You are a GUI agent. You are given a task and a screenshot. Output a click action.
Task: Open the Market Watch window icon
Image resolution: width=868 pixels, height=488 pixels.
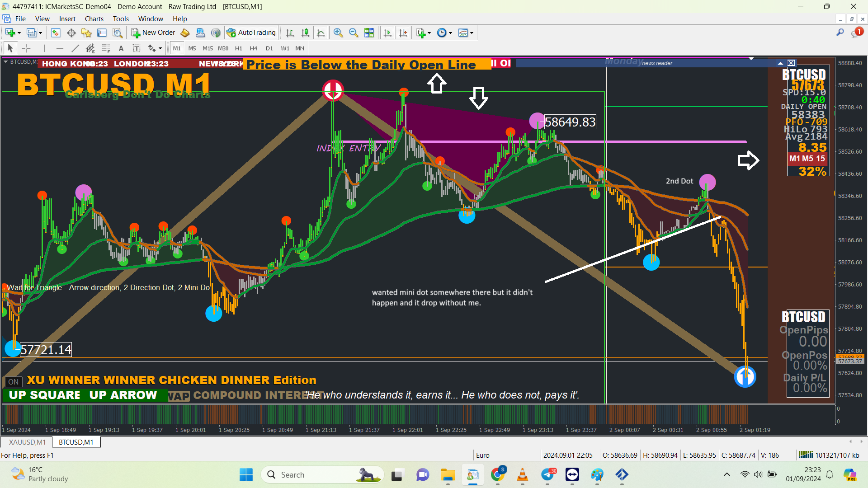pos(56,33)
